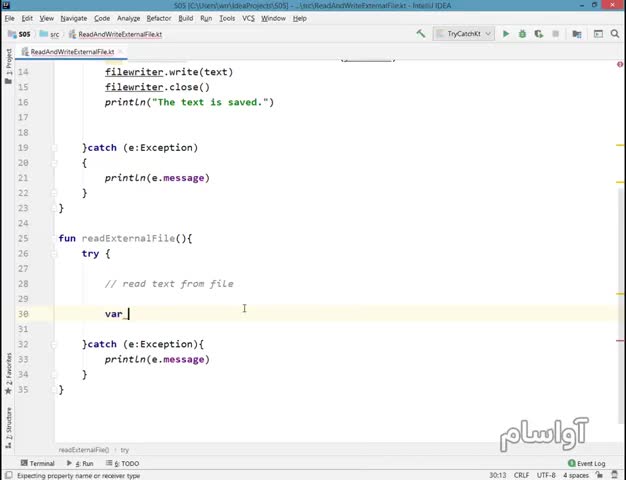
Task: Select the ReadAndWriteExternalFile.kt editor tab
Action: (71, 52)
